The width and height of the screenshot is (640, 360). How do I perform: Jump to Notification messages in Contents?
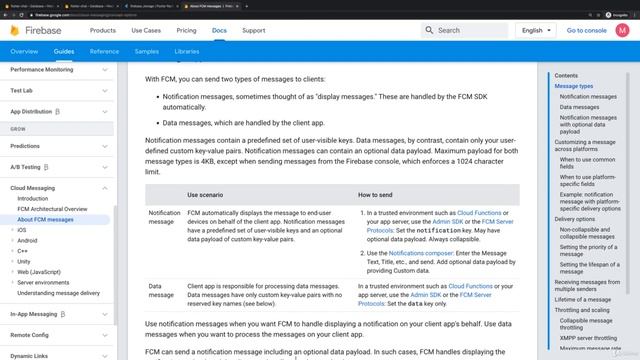(588, 97)
